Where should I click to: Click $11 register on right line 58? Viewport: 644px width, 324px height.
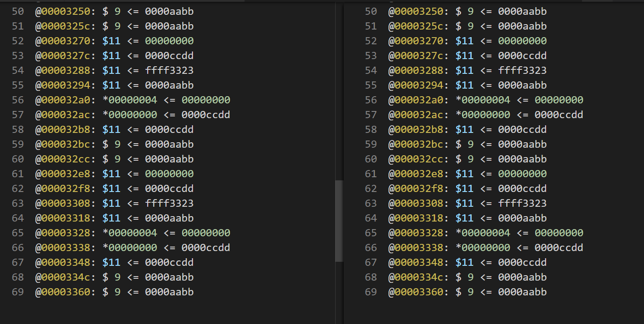(465, 130)
